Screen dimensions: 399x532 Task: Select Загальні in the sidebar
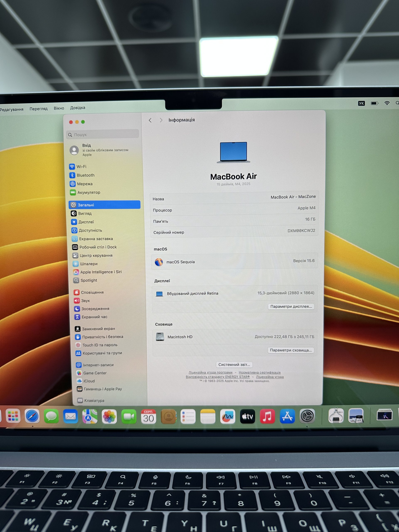104,205
